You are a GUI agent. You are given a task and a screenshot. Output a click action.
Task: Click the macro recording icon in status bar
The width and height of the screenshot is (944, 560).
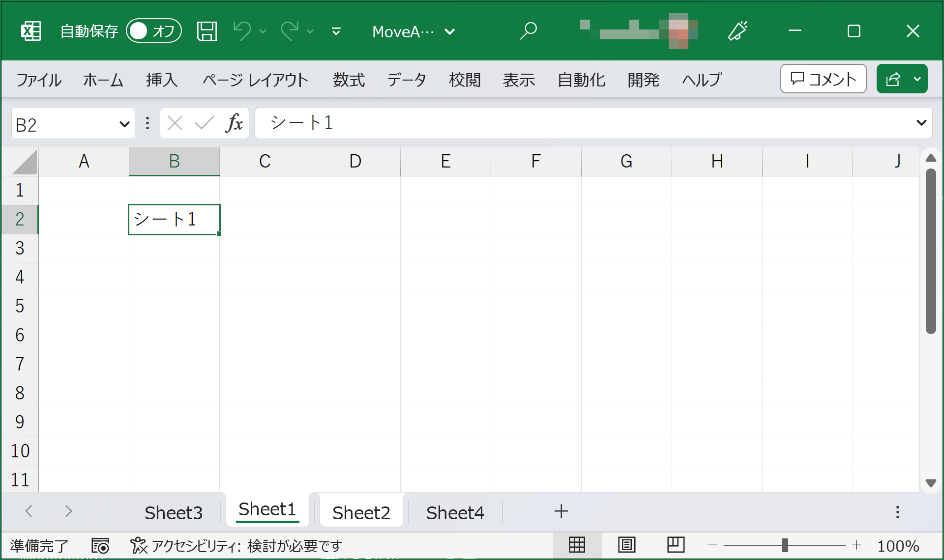pos(100,545)
